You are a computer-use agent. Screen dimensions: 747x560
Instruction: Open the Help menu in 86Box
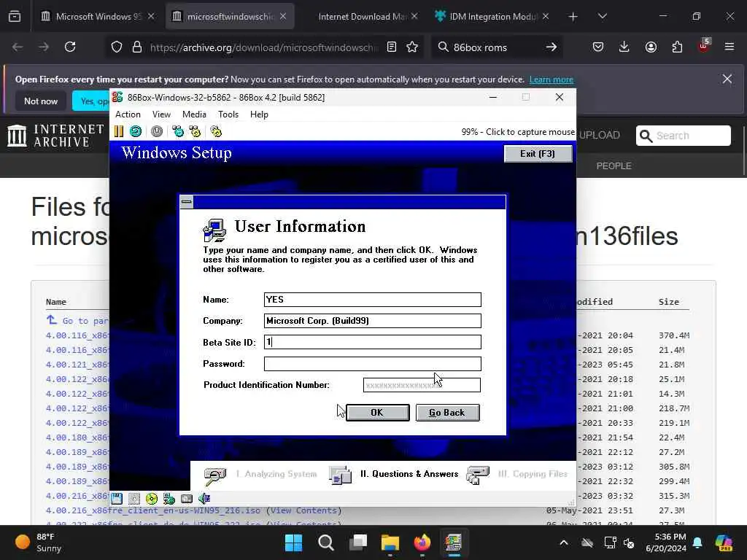pyautogui.click(x=259, y=114)
